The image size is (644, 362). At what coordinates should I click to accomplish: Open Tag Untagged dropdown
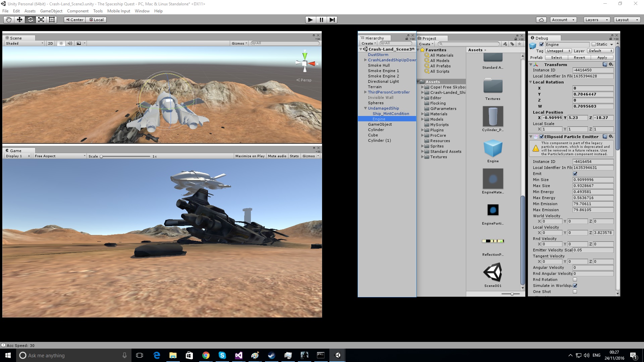tap(558, 51)
